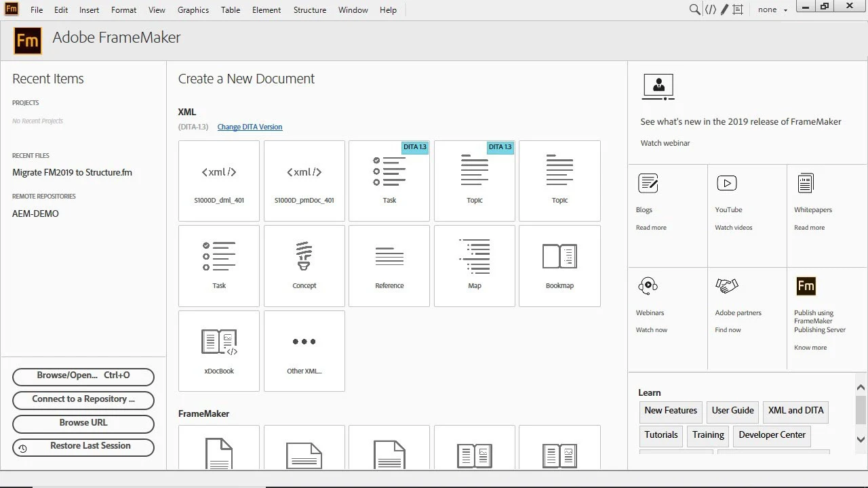Click the pencil author view icon

click(724, 9)
